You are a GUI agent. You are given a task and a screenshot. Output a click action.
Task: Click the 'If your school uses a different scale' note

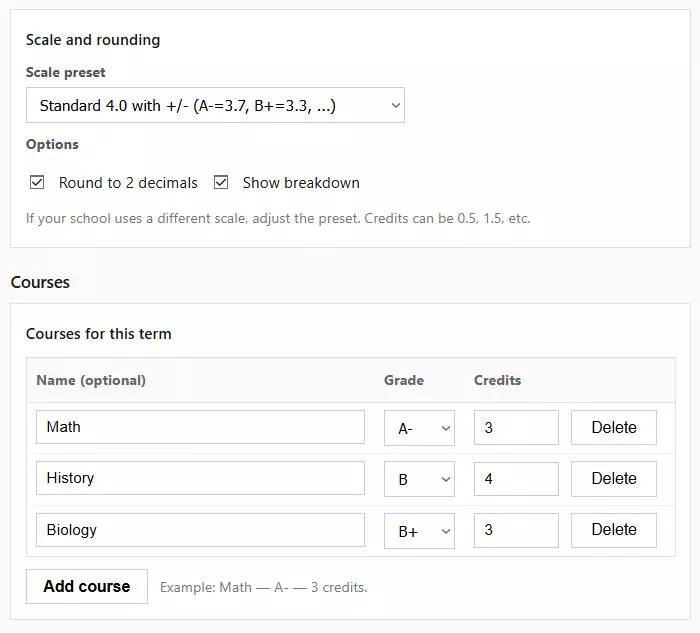click(278, 219)
